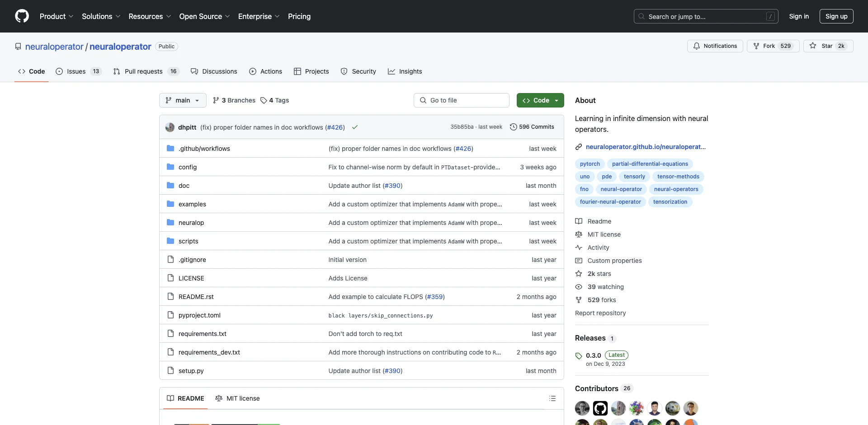Open the README.rst file
This screenshot has height=425, width=868.
click(x=196, y=297)
